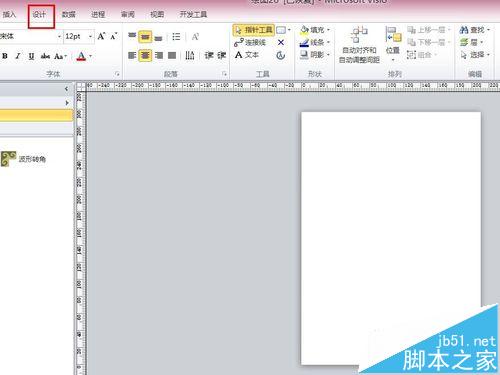The width and height of the screenshot is (500, 375).
Task: Switch to the 进程 (Process) tab
Action: point(98,15)
